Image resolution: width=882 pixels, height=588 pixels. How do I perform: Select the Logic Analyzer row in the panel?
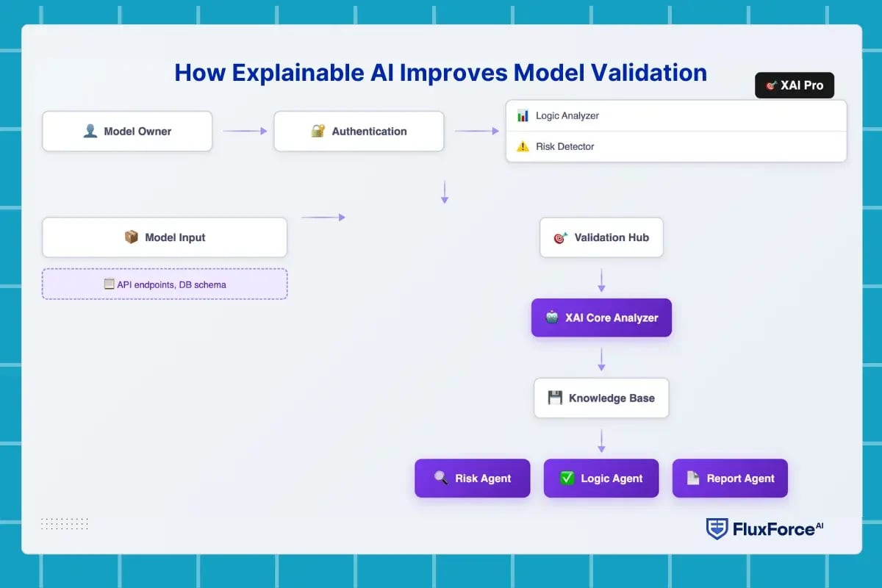coord(675,115)
